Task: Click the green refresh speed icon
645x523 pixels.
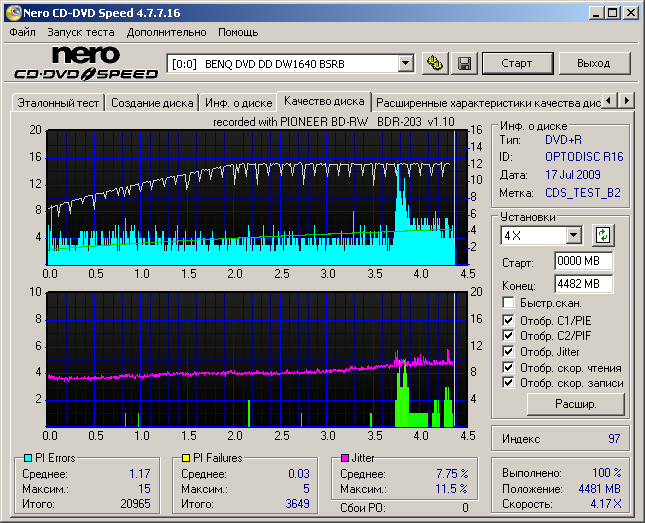Action: point(603,235)
